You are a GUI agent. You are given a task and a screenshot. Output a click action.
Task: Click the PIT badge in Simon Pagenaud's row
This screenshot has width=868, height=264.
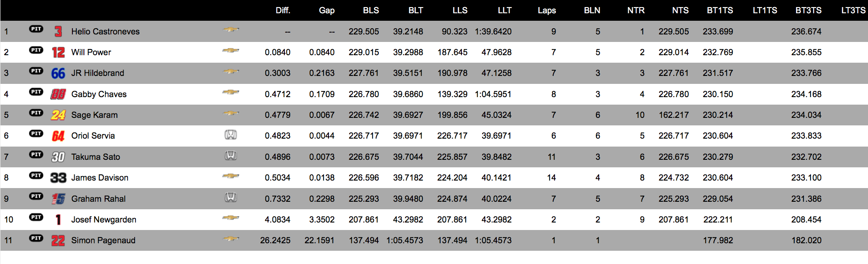36,238
